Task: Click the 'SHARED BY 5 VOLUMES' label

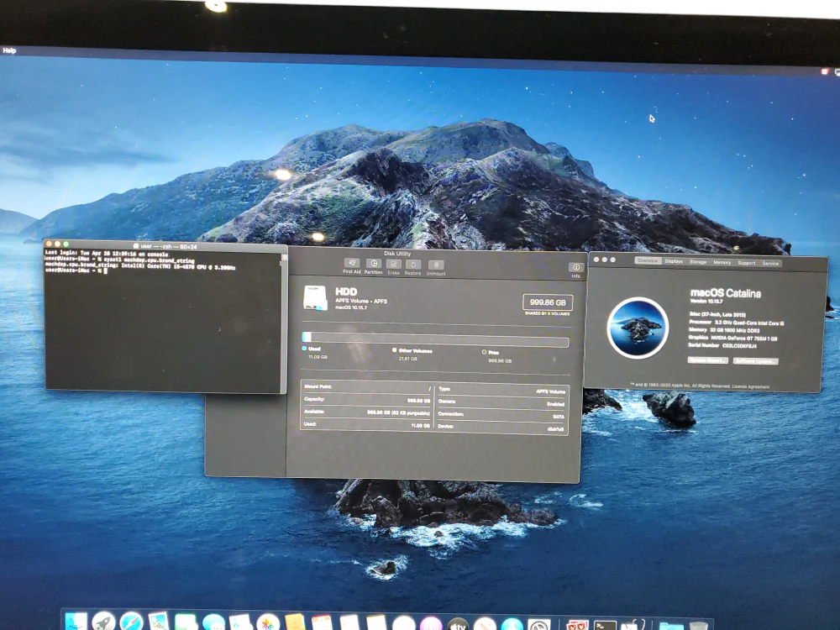Action: [548, 313]
